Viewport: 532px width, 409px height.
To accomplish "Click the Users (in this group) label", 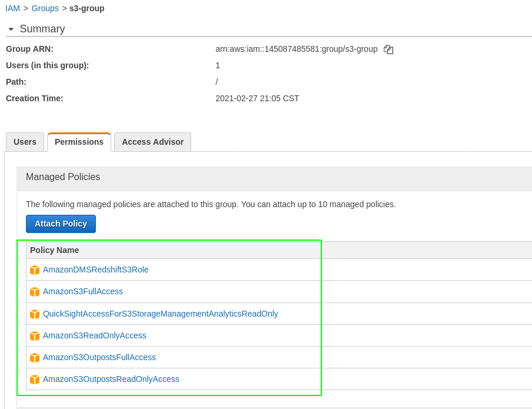I will point(48,65).
